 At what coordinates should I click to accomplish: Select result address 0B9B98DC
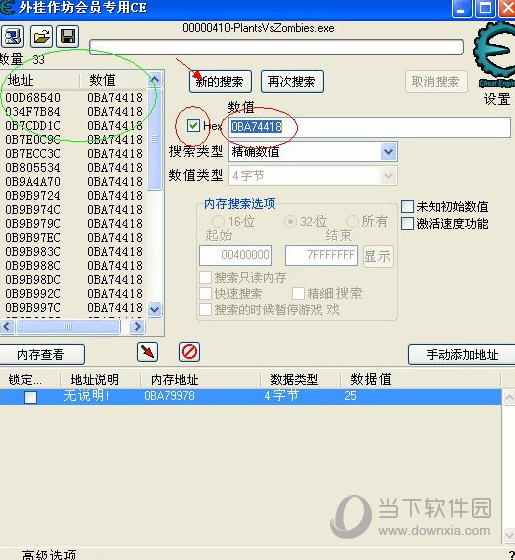coord(33,279)
